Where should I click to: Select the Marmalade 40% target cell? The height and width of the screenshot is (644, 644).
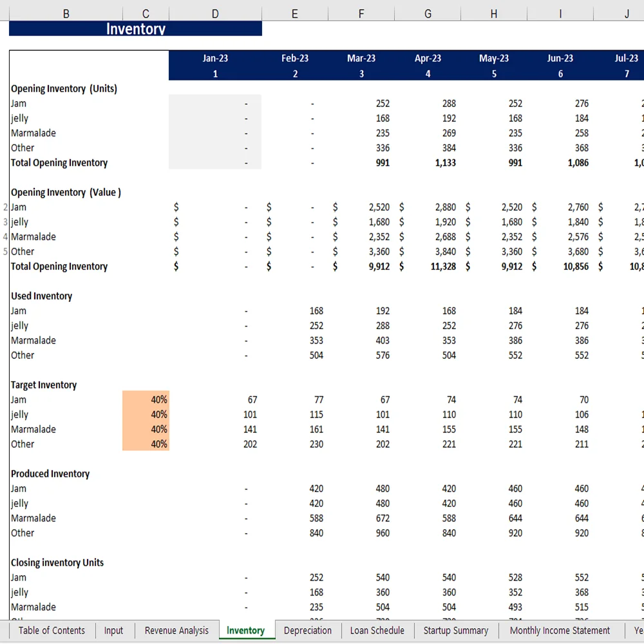point(146,429)
